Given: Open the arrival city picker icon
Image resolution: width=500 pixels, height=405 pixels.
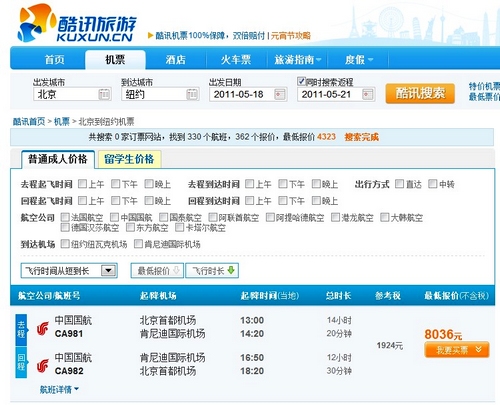Looking at the screenshot, I should click(x=192, y=94).
